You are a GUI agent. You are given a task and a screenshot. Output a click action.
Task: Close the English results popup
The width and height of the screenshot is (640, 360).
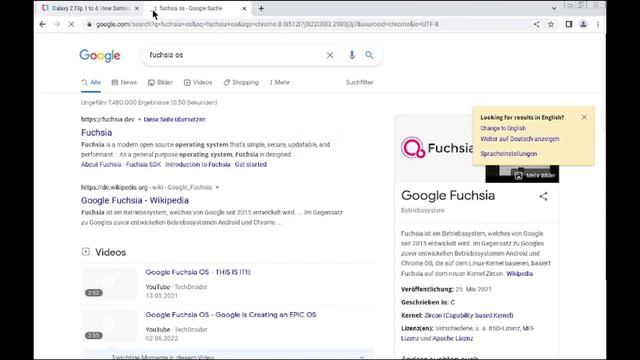(x=584, y=117)
